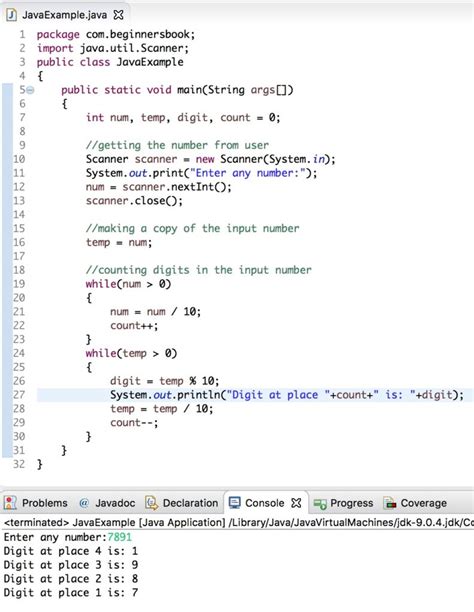
Task: Click 'while(num > 0)' statement
Action: [x=128, y=284]
